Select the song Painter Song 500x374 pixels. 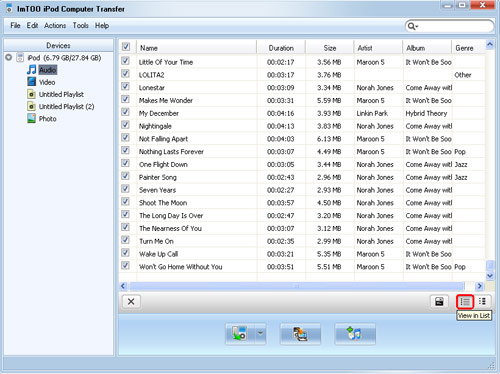click(x=158, y=177)
